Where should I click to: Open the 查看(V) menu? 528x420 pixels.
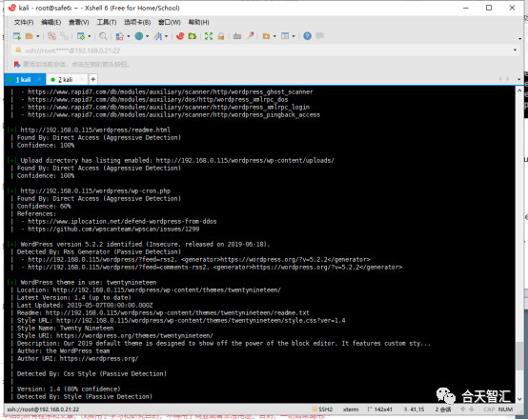click(79, 22)
